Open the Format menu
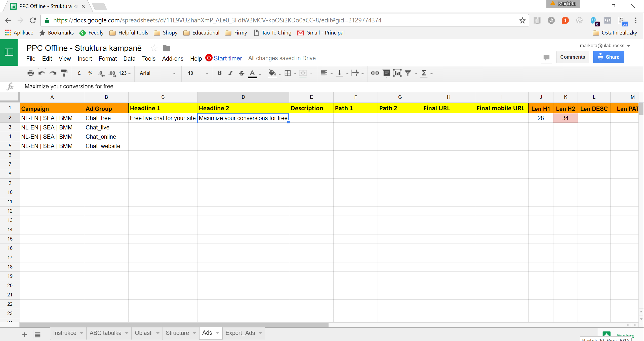This screenshot has width=644, height=341. point(106,58)
